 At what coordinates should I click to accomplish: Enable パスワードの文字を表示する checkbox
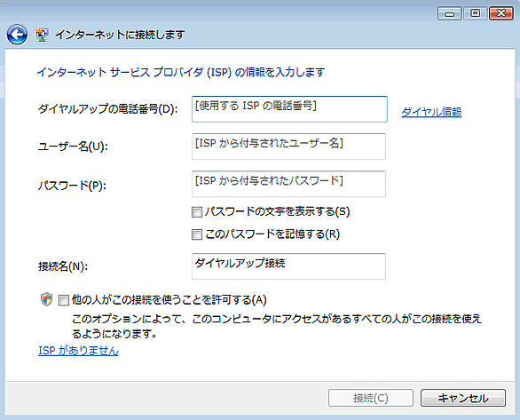point(197,212)
